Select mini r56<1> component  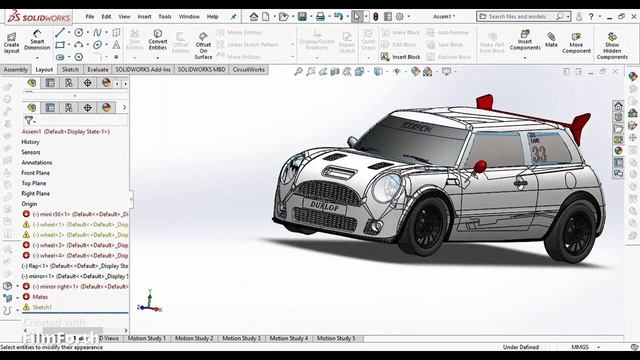coord(75,214)
